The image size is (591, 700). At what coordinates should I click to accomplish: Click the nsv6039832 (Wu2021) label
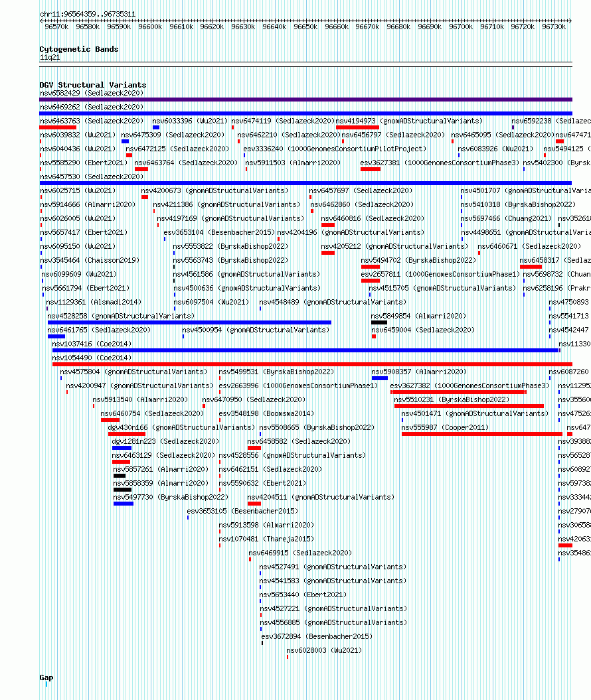[78, 135]
